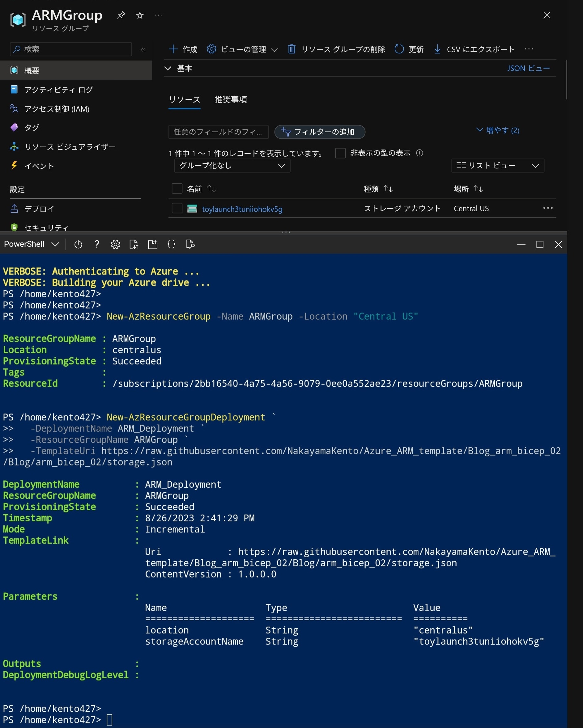Screen dimensions: 583x728
Task: Sort by 名前 column
Action: click(x=202, y=189)
